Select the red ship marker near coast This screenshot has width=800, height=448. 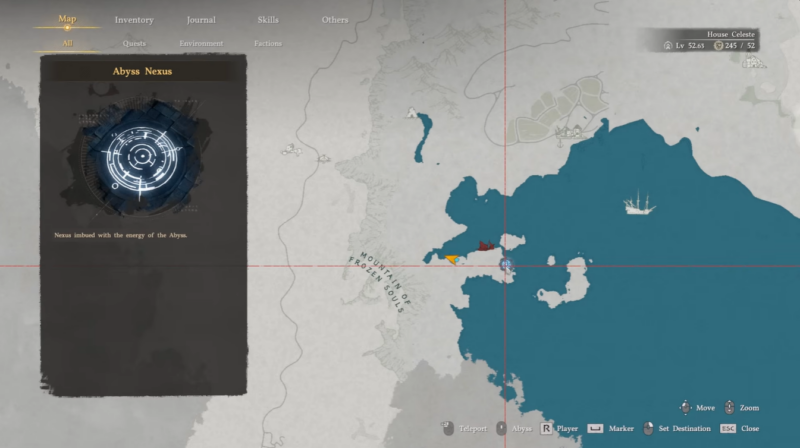pyautogui.click(x=486, y=246)
